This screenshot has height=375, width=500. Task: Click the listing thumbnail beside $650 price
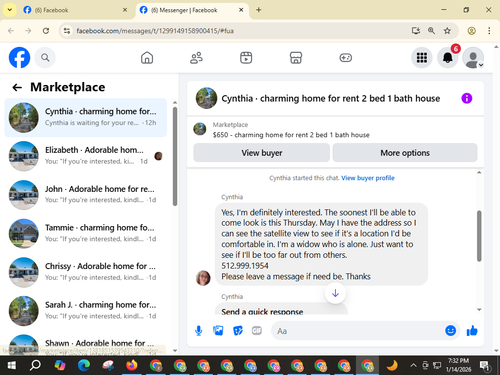coord(200,129)
